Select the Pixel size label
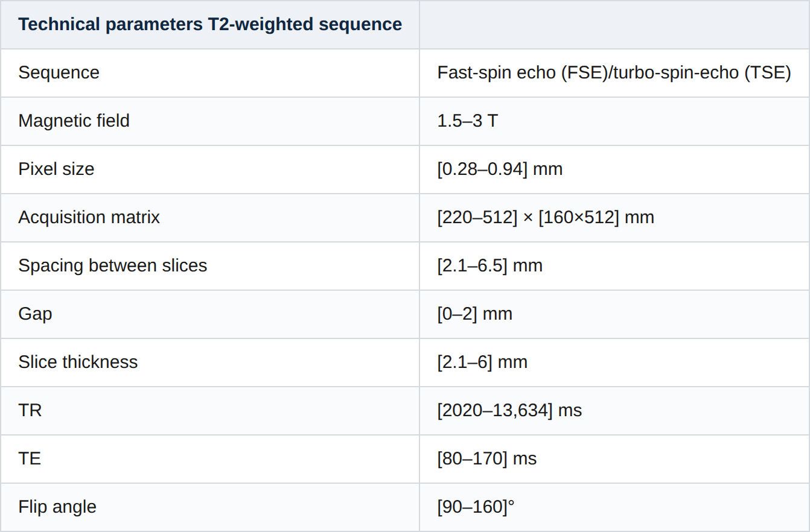 click(x=56, y=169)
